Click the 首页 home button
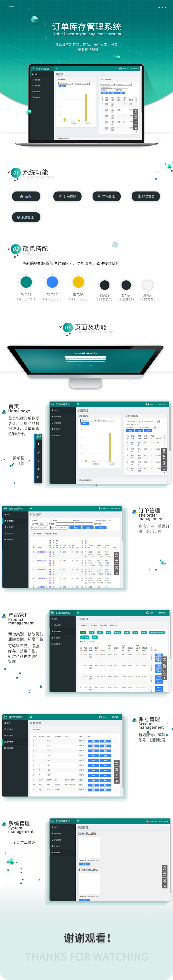Viewport: 173px width, 980px height. point(26,196)
